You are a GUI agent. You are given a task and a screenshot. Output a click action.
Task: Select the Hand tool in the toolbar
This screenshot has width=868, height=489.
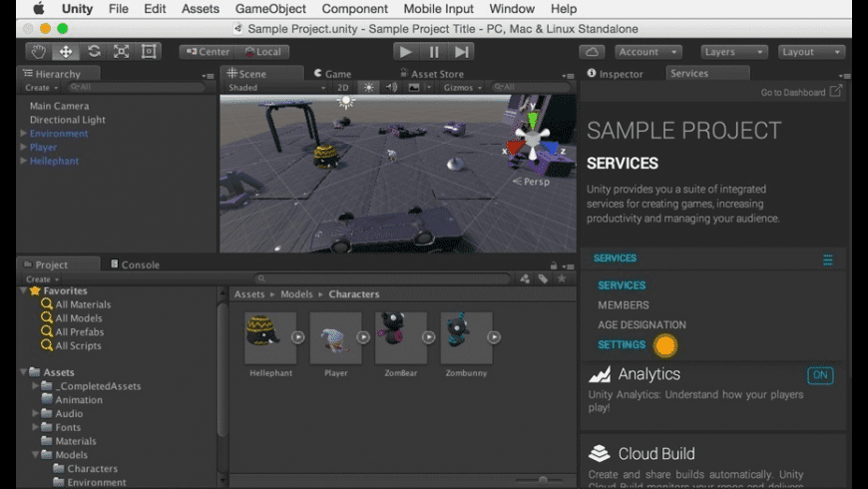click(x=39, y=52)
